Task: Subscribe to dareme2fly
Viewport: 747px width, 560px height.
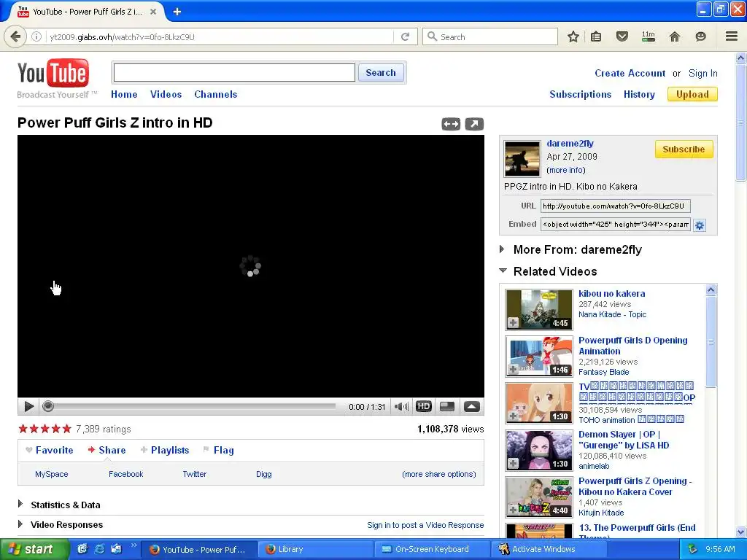Action: pos(684,149)
